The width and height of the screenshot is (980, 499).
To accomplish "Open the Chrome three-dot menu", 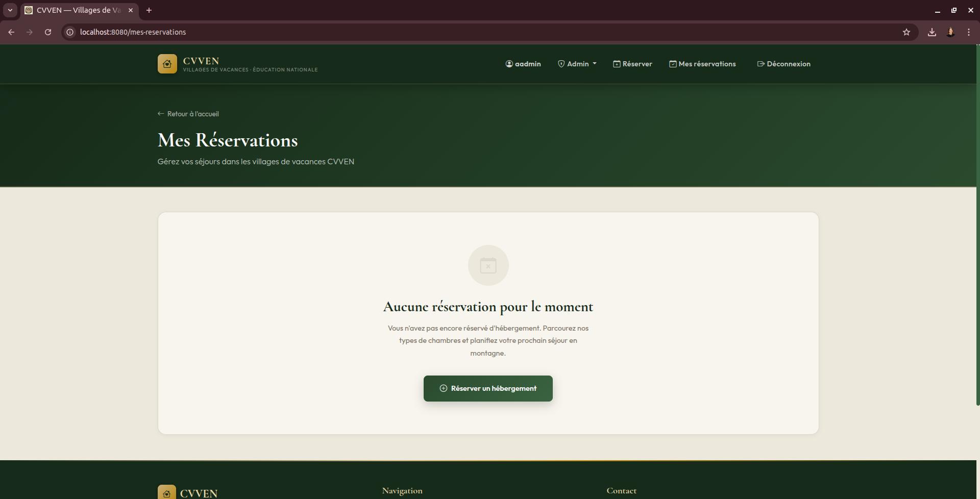I will pos(969,32).
